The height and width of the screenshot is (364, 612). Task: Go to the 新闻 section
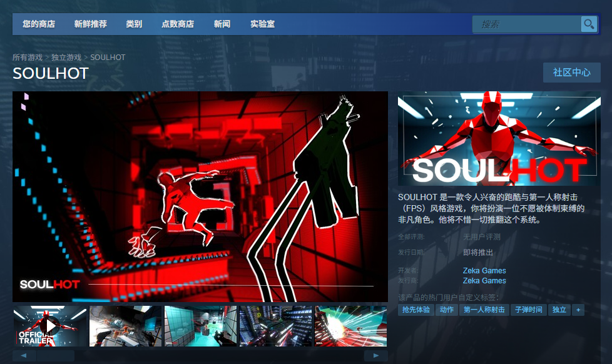(x=222, y=24)
